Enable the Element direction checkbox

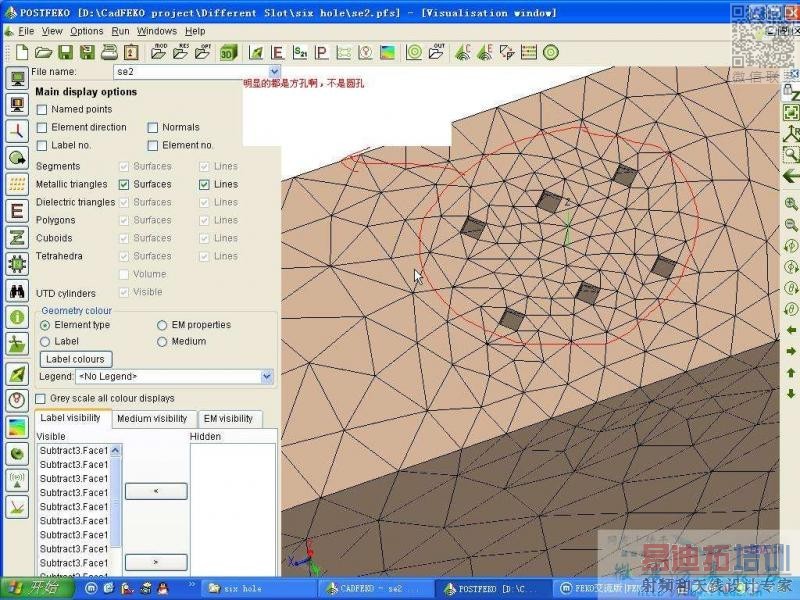42,127
